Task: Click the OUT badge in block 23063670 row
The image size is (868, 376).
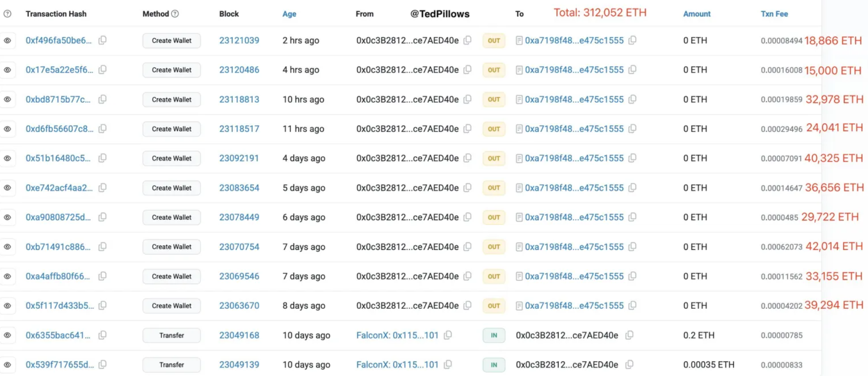Action: tap(494, 306)
